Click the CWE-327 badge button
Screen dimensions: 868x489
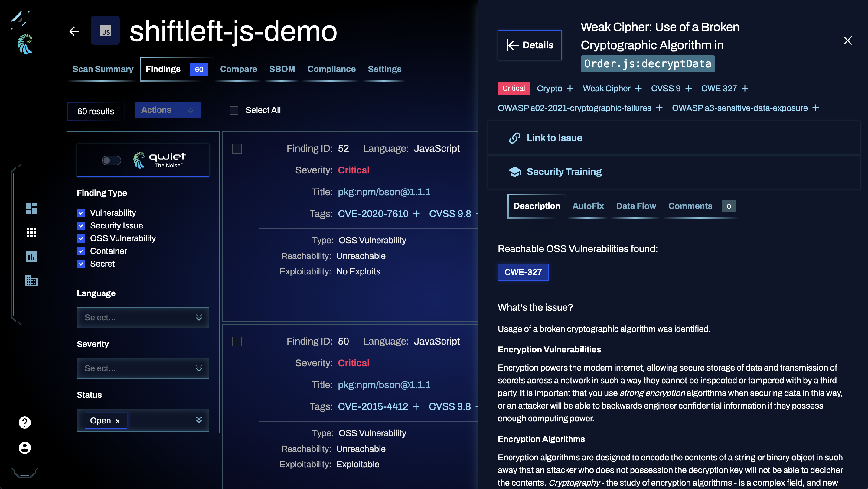pyautogui.click(x=523, y=272)
